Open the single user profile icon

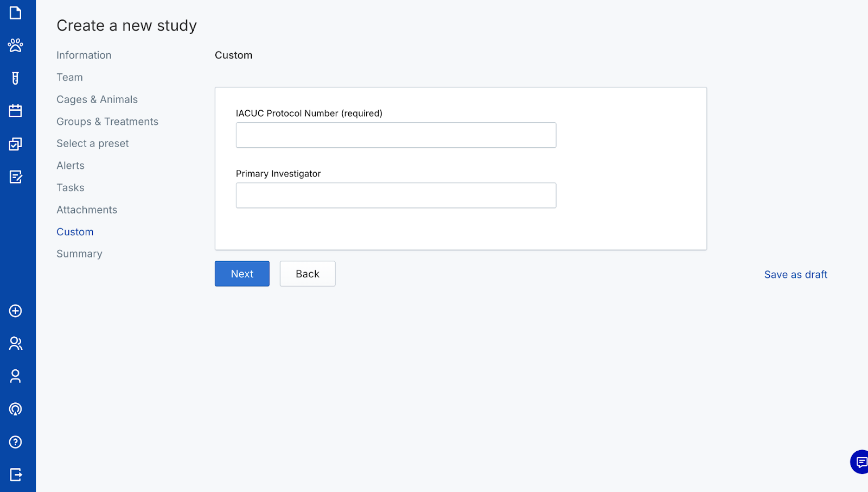(15, 376)
